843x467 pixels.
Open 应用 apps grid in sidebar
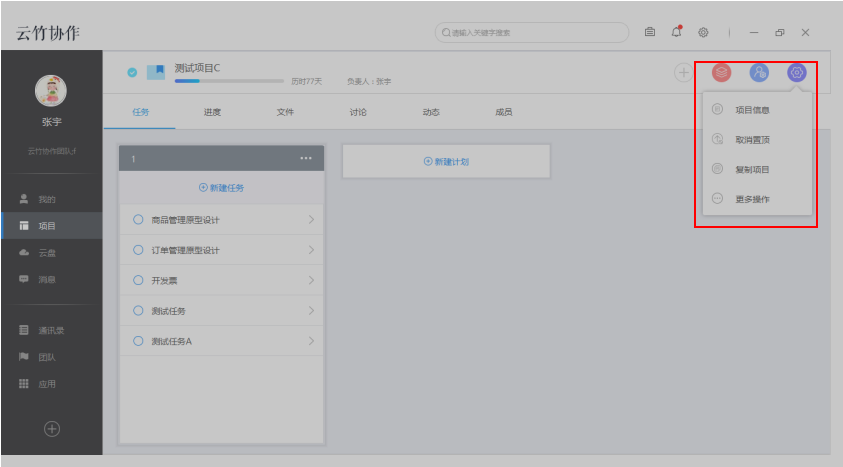tap(47, 384)
